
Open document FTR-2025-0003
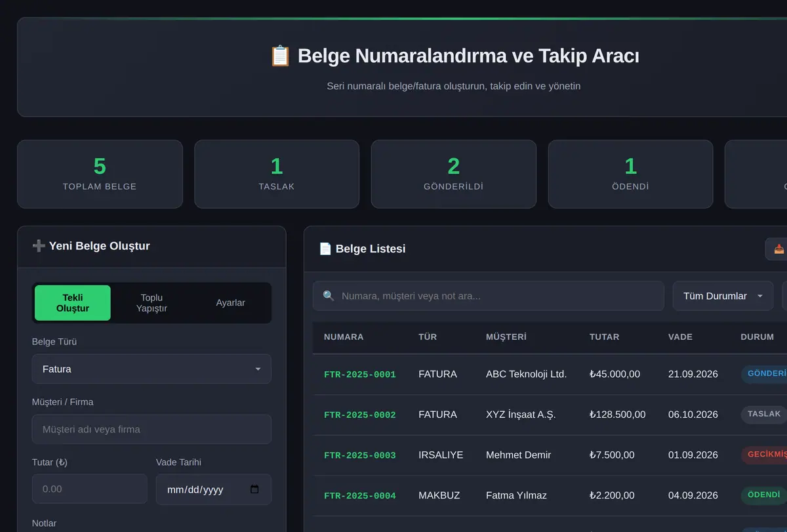(360, 455)
